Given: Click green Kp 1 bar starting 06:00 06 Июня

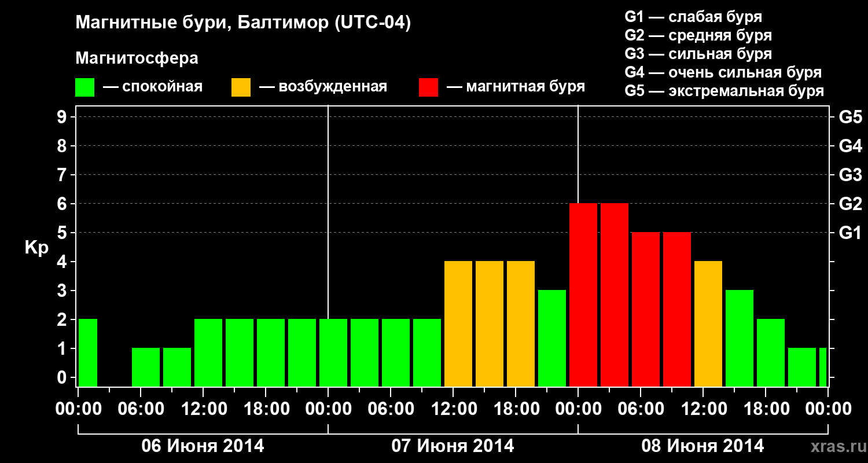Looking at the screenshot, I should (146, 368).
